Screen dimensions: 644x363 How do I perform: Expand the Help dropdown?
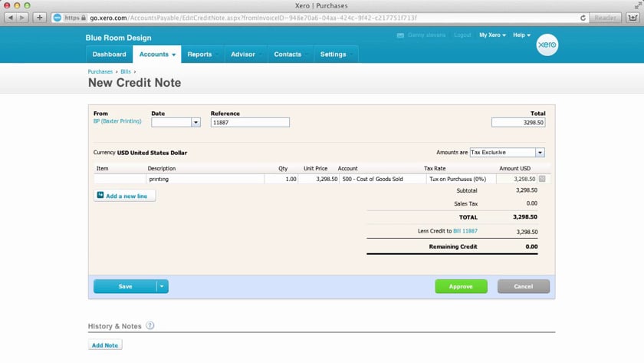coord(521,35)
